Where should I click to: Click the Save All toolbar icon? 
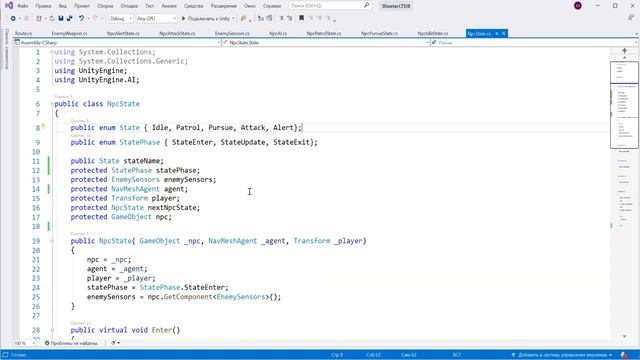(70, 18)
